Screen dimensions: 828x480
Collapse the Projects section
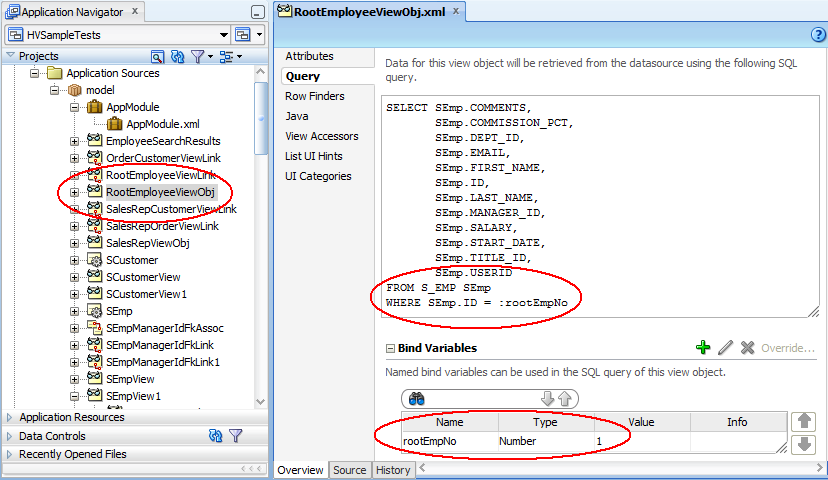(x=10, y=55)
